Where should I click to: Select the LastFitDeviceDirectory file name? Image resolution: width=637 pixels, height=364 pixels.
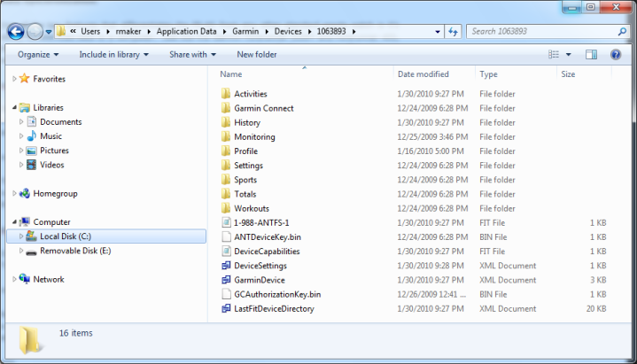[x=275, y=309]
